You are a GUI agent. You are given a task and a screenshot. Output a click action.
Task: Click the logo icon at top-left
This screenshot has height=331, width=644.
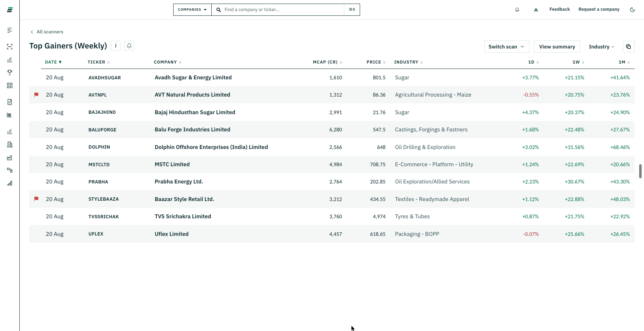pos(10,10)
